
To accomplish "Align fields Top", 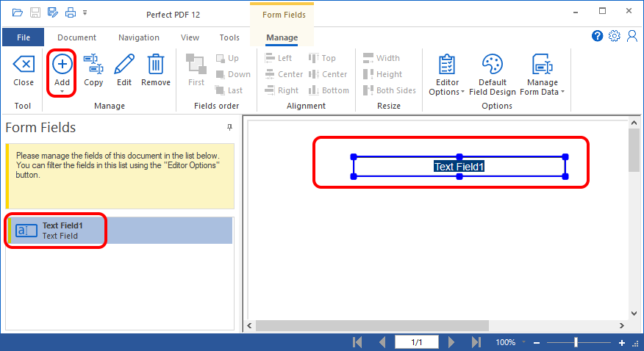I will (322, 58).
